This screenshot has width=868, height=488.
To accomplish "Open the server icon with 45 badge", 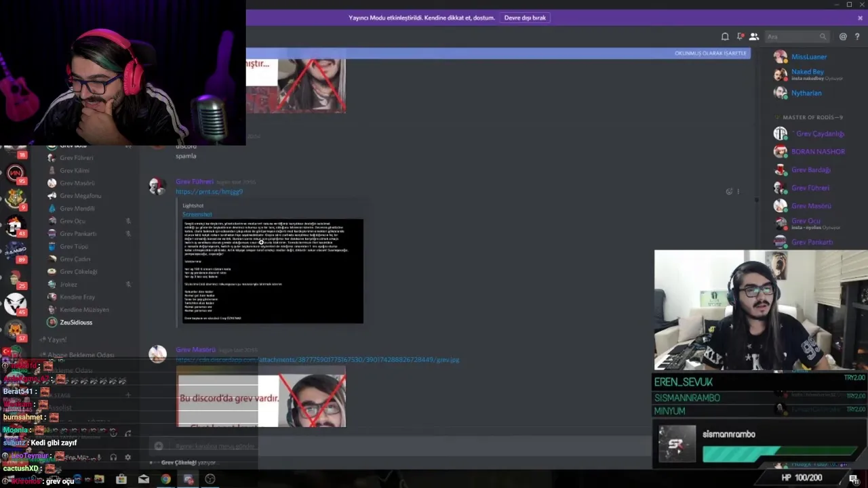I will point(15,304).
